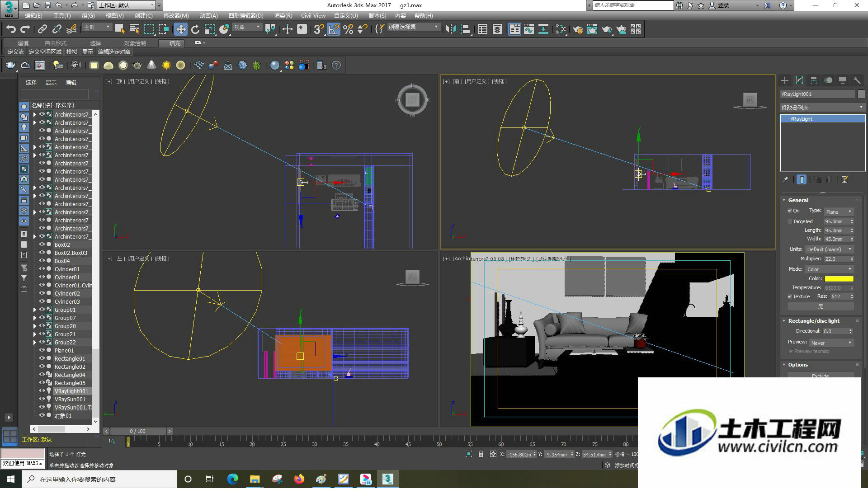Select VRayLight001 in scene explorer
The image size is (868, 489).
(x=71, y=391)
